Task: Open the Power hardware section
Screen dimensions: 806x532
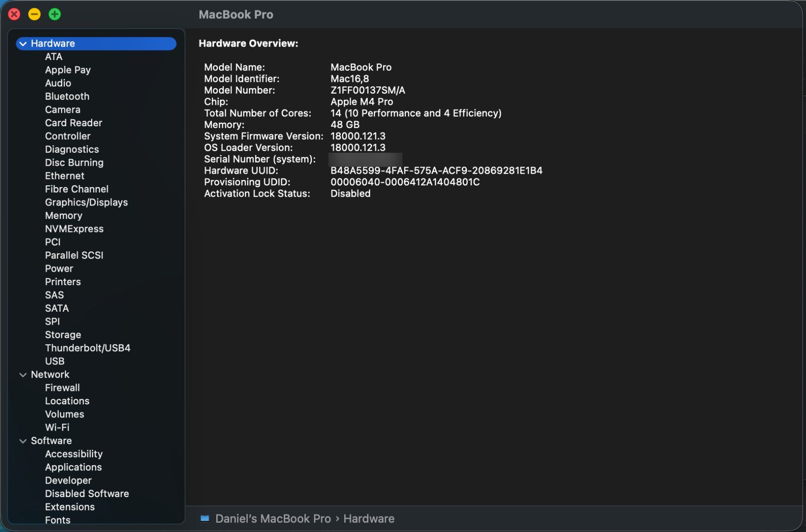Action: point(59,268)
